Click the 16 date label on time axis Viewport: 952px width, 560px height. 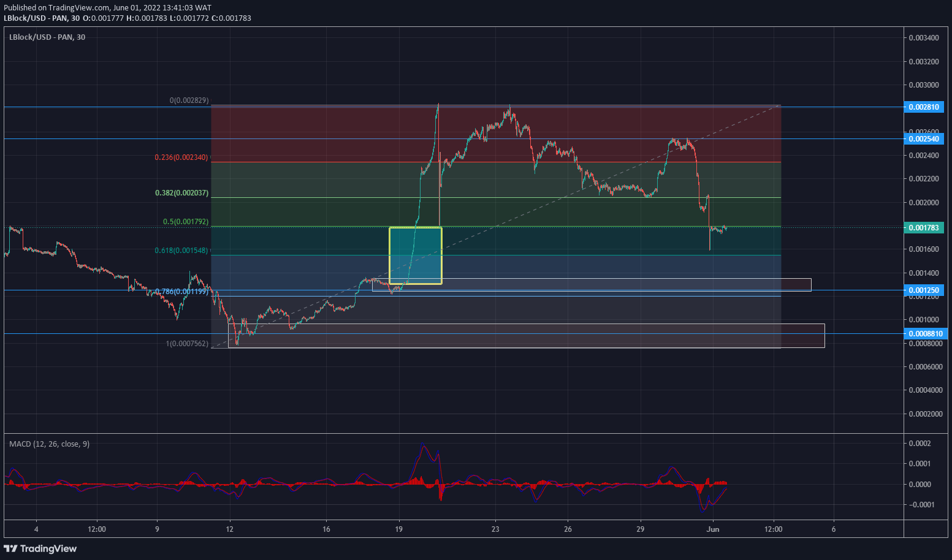pyautogui.click(x=326, y=529)
